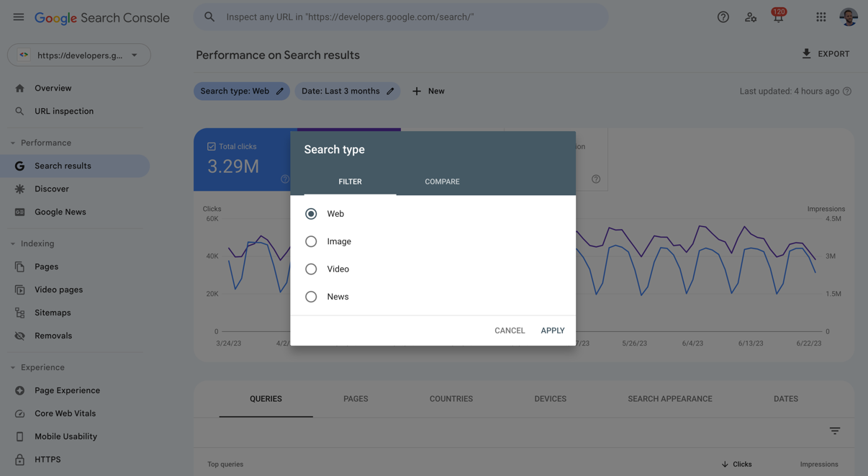Select the News search type
The height and width of the screenshot is (476, 868).
(x=311, y=296)
